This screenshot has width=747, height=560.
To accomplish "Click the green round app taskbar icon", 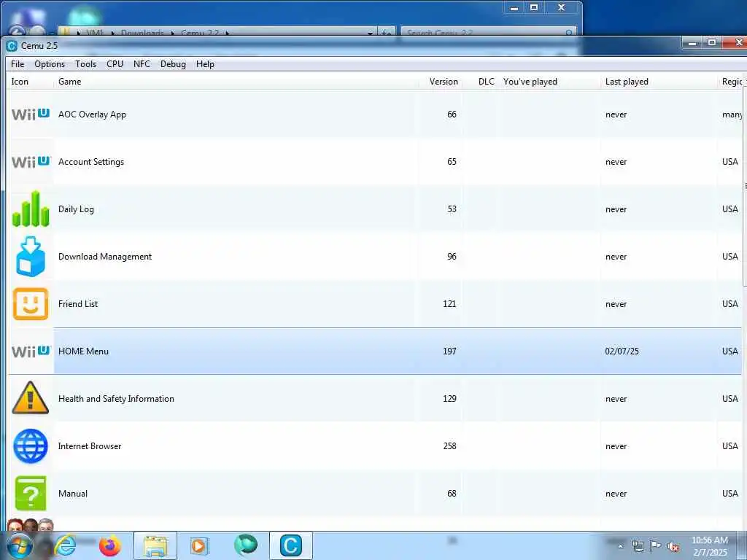I will pos(246,545).
